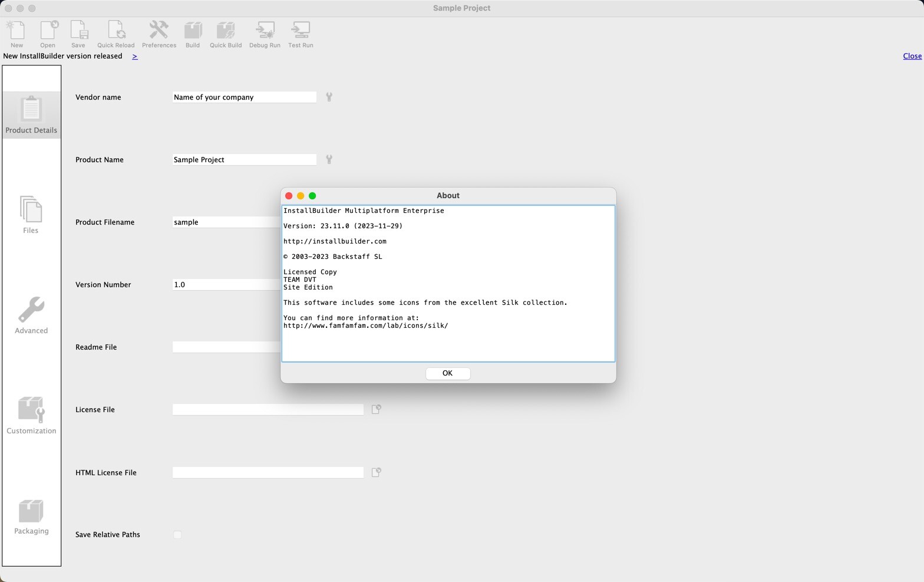Click OK in the About dialog
924x582 pixels.
448,373
